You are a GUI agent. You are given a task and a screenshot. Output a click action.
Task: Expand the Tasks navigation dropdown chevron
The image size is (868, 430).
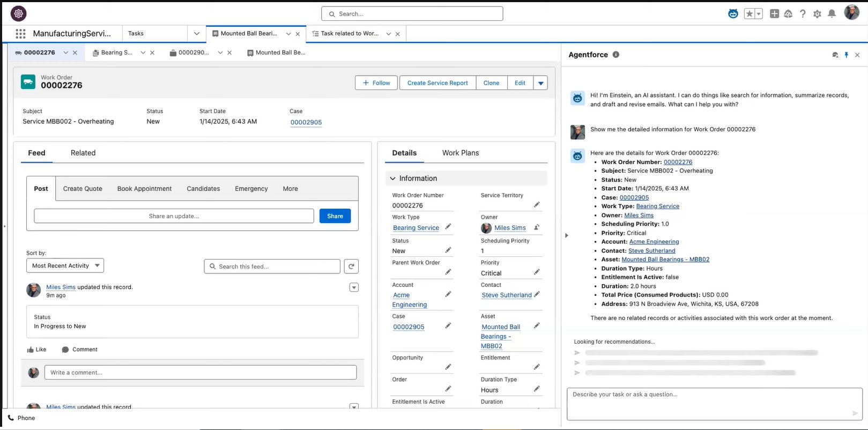coord(196,34)
